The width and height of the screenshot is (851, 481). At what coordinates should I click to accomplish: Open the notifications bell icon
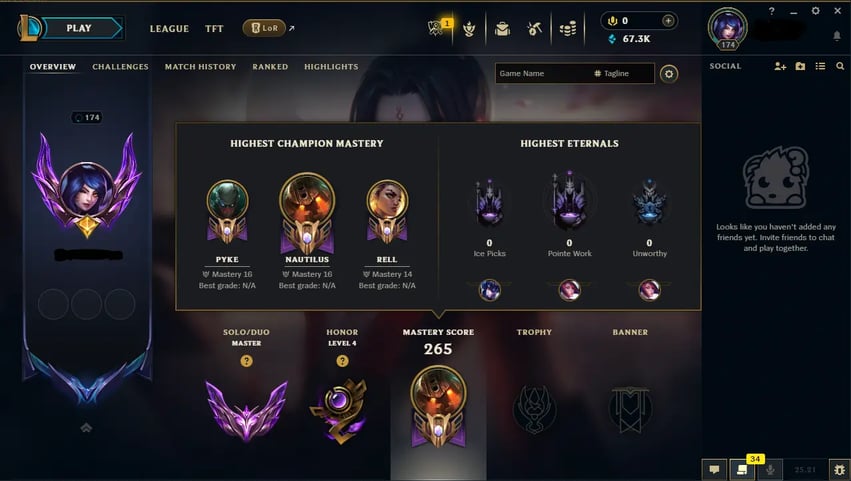[836, 36]
